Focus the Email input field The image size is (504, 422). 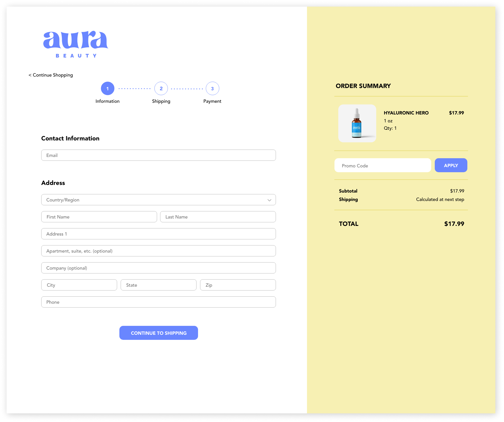pyautogui.click(x=158, y=155)
